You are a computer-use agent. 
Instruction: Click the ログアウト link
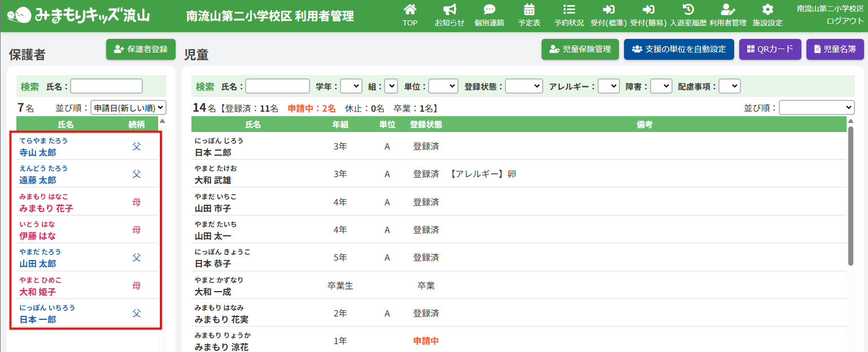(845, 21)
